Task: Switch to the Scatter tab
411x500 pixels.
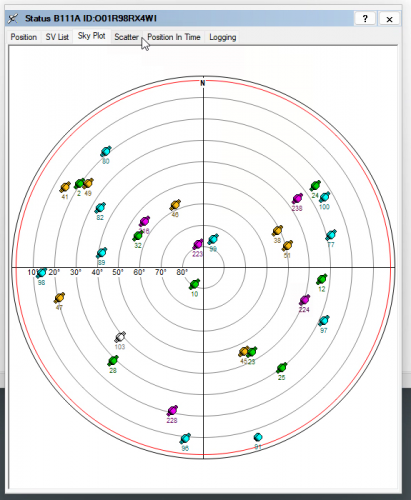Action: tap(126, 37)
